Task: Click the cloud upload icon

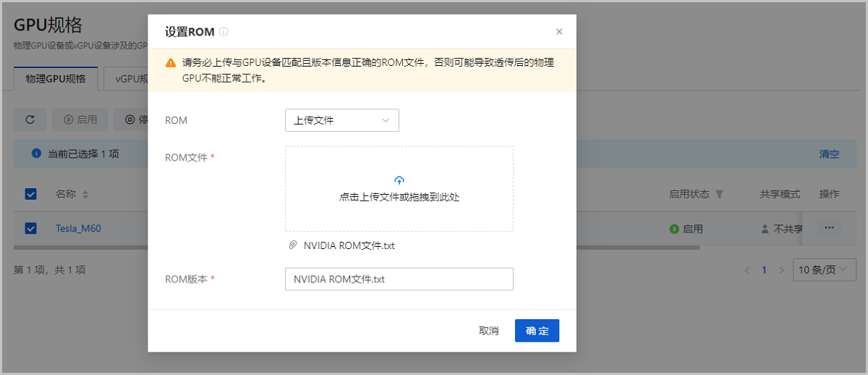Action: tap(399, 180)
